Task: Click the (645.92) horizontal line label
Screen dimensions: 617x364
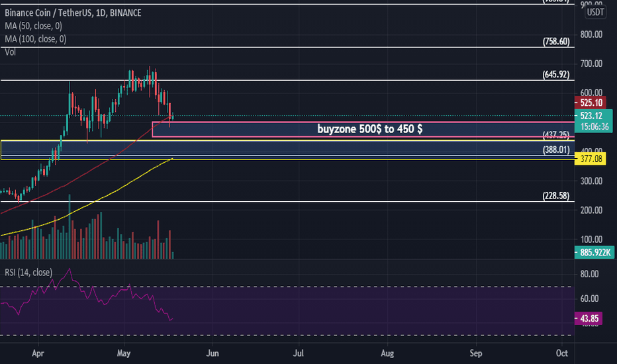Action: (555, 74)
